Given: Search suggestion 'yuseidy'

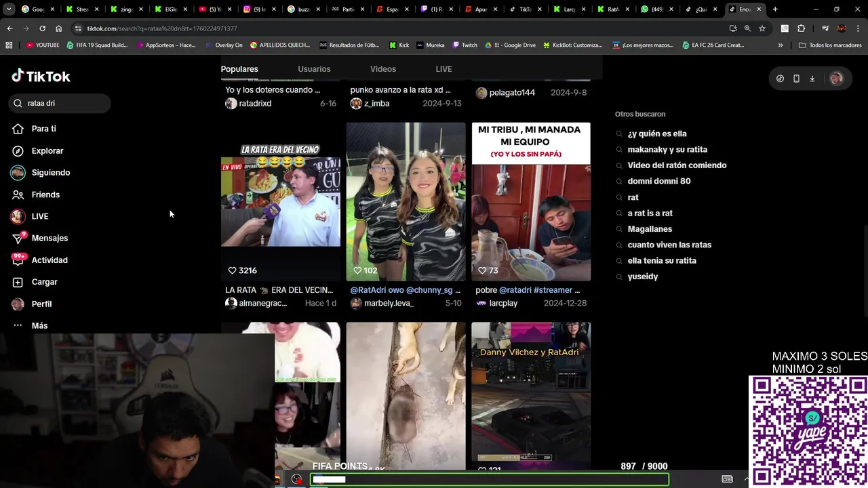Looking at the screenshot, I should point(643,277).
